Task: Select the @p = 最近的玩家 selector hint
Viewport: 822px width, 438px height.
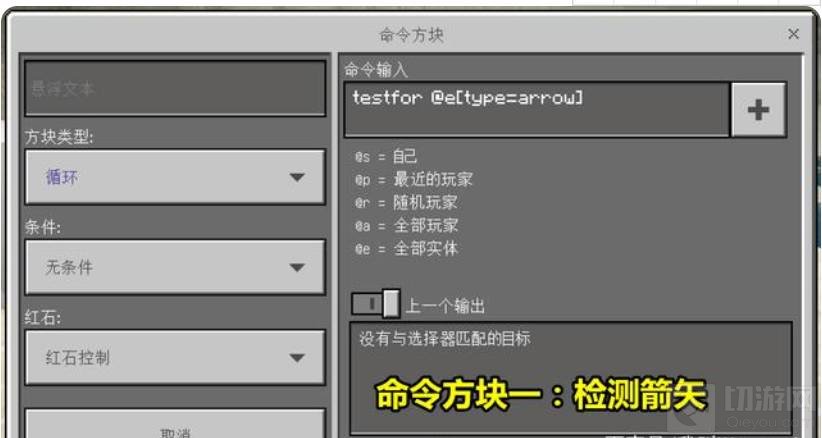Action: tap(414, 180)
